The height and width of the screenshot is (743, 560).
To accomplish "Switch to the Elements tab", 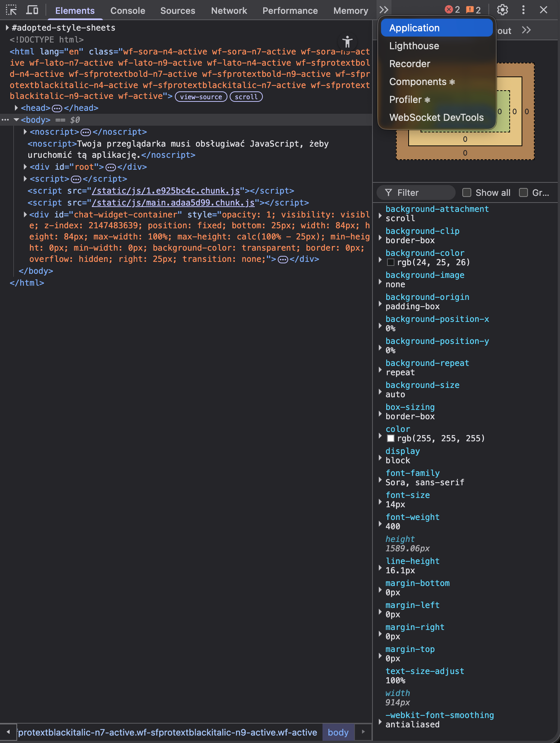I will pyautogui.click(x=75, y=10).
